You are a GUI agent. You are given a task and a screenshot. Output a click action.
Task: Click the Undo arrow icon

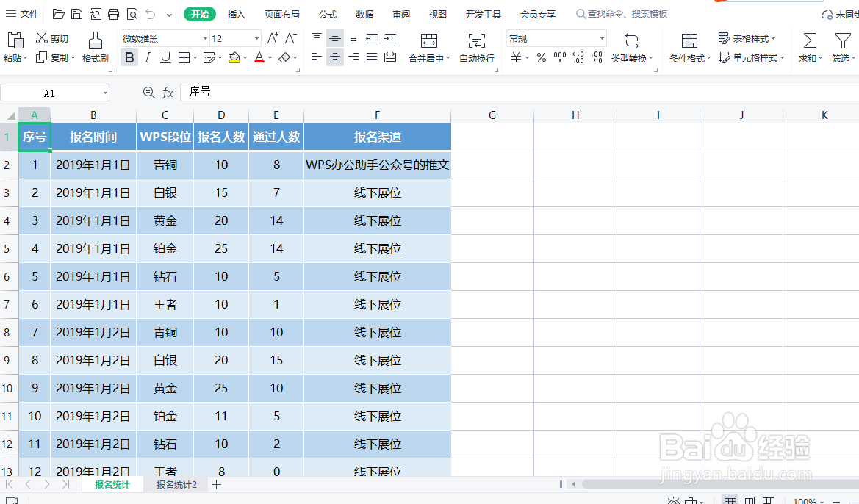point(151,14)
